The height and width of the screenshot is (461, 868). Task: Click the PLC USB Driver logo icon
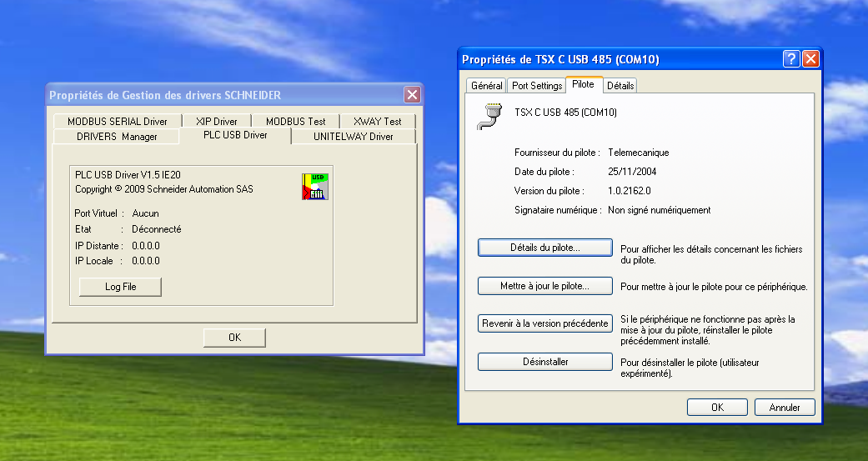coord(314,187)
